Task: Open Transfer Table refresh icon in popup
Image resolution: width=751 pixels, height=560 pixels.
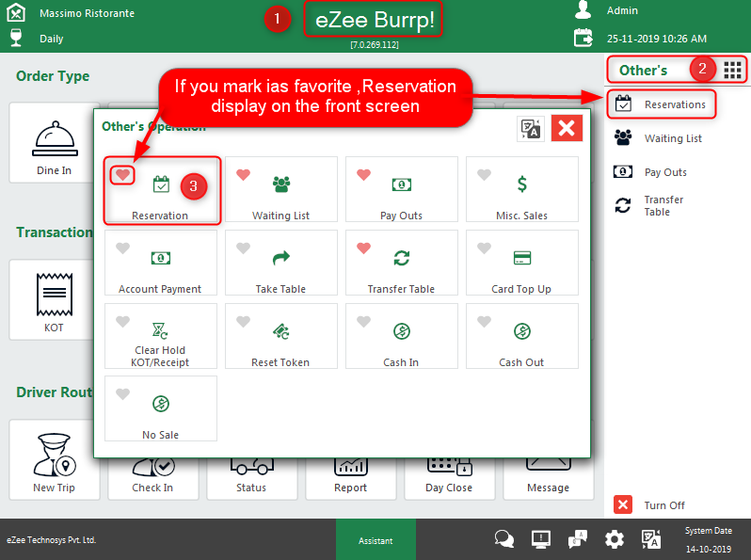Action: pos(401,258)
